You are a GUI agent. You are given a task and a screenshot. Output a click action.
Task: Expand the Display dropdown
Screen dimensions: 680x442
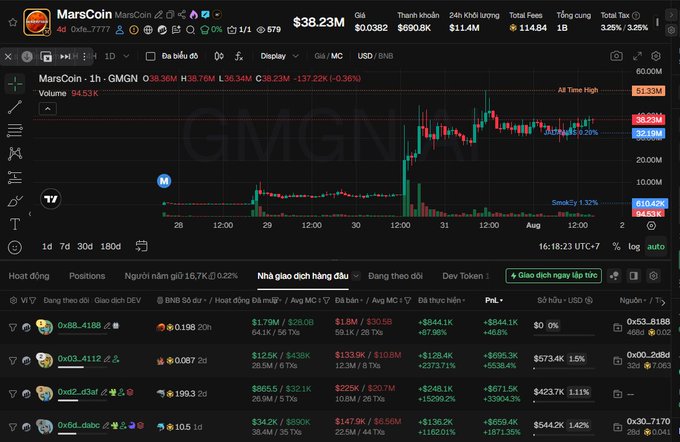279,56
